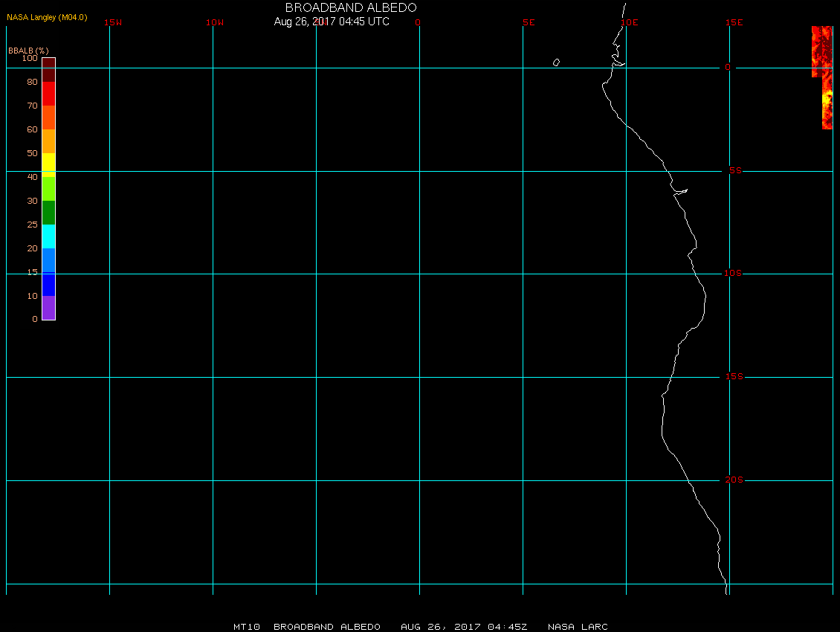Pick the cyan 20-25 legend swatch
Image resolution: width=840 pixels, height=632 pixels.
49,236
